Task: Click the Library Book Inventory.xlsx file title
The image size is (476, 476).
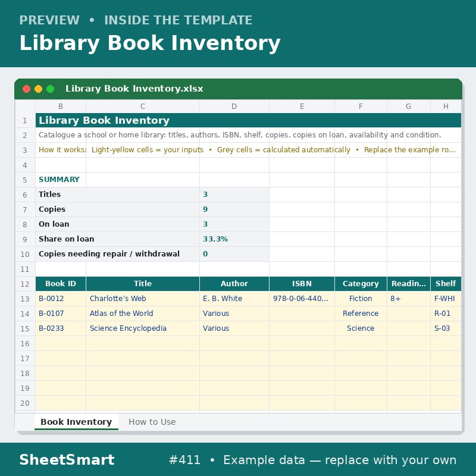Action: (134, 89)
